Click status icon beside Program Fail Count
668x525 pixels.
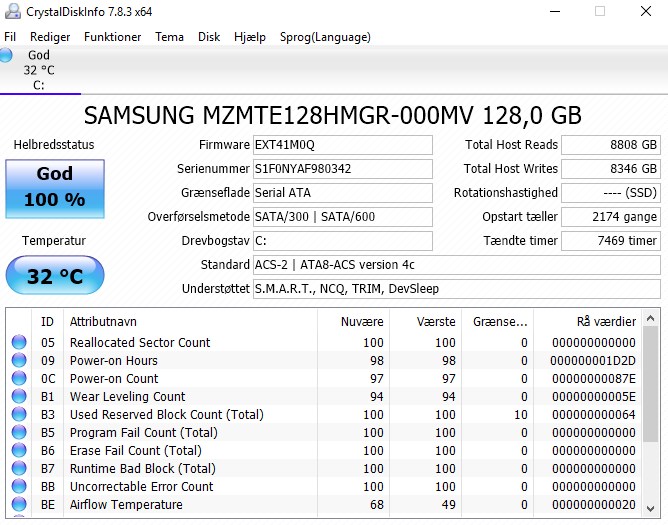click(x=19, y=433)
